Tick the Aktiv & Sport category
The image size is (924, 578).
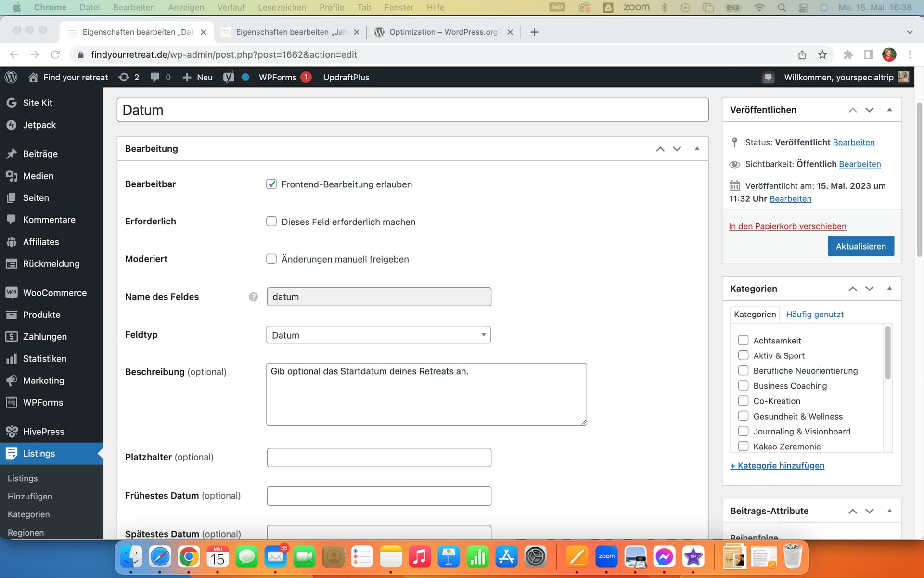[743, 355]
